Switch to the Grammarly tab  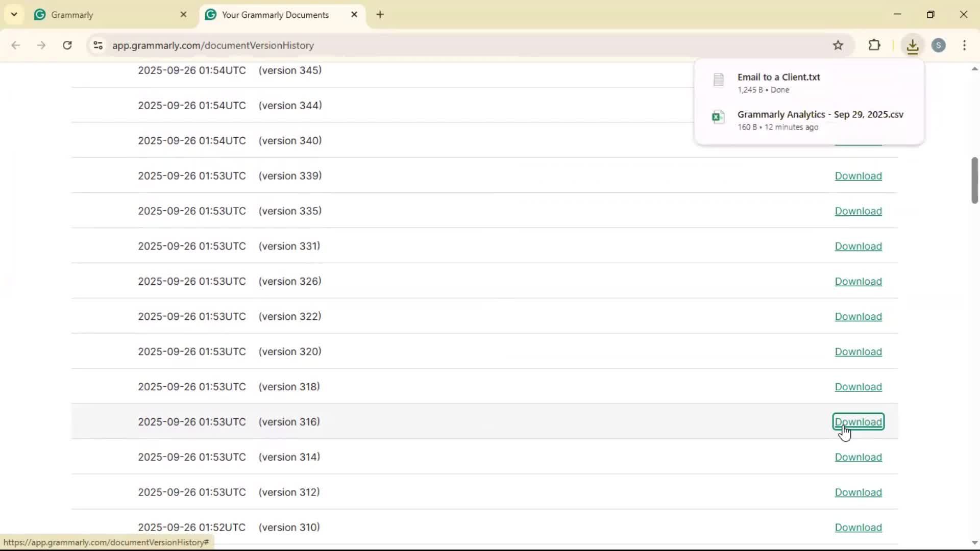[x=102, y=15]
